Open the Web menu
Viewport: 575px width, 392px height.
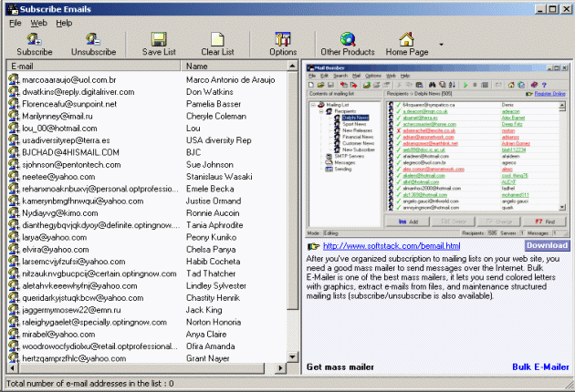pos(39,22)
